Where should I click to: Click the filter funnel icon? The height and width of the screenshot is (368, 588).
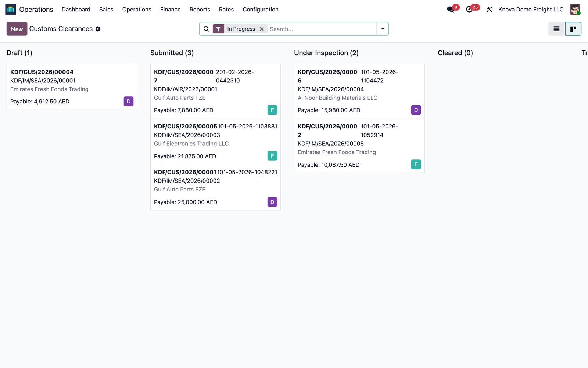tap(218, 29)
